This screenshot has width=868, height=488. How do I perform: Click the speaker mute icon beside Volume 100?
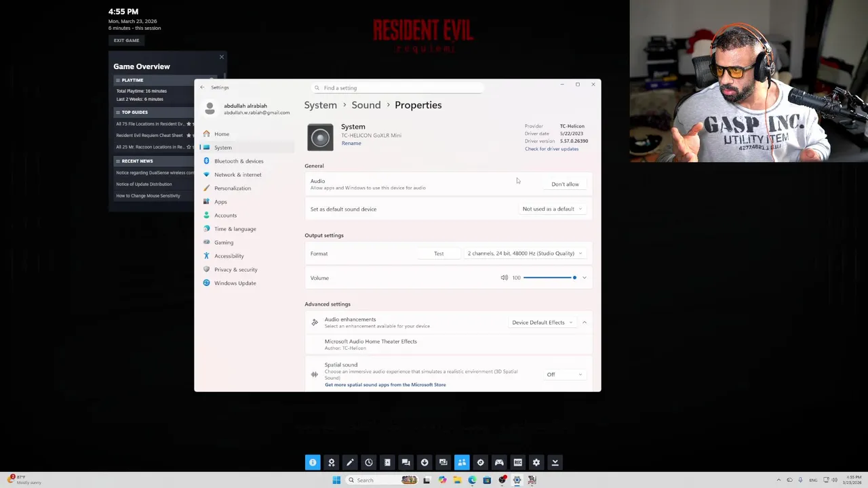point(504,278)
